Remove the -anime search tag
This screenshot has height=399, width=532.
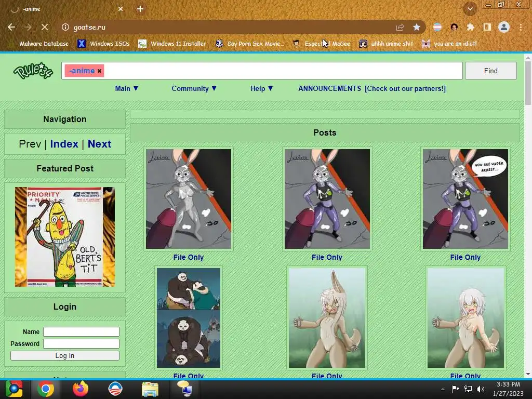click(x=99, y=71)
